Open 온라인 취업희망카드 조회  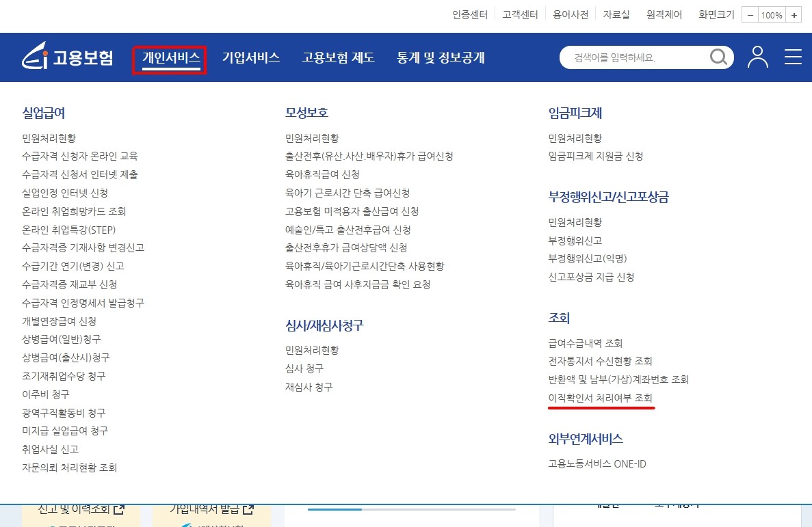(x=74, y=211)
